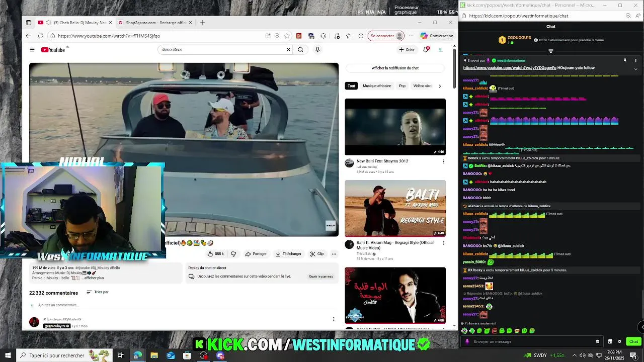Click Ouvrir le panneau chat replay
Screen dimensions: 644x362
[x=320, y=277]
